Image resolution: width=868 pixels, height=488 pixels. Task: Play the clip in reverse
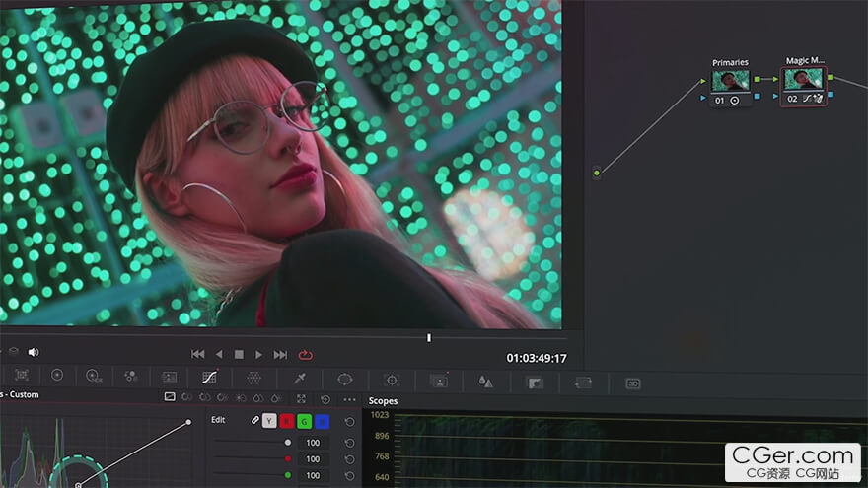pos(219,354)
